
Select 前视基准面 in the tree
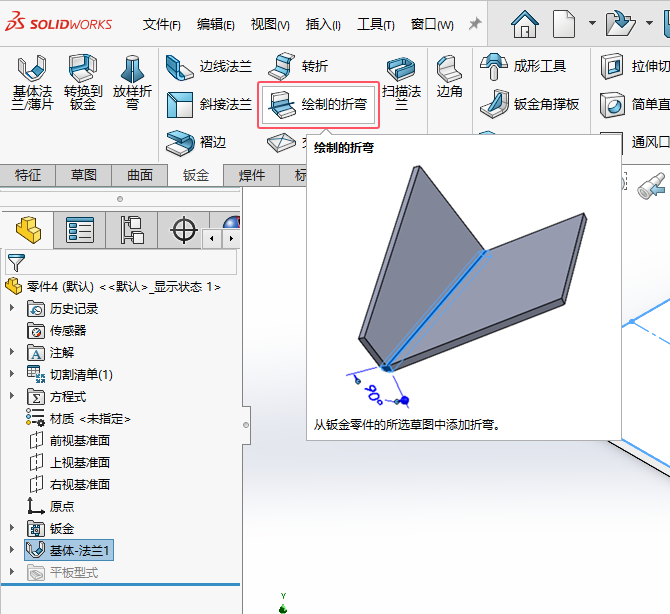click(x=70, y=441)
